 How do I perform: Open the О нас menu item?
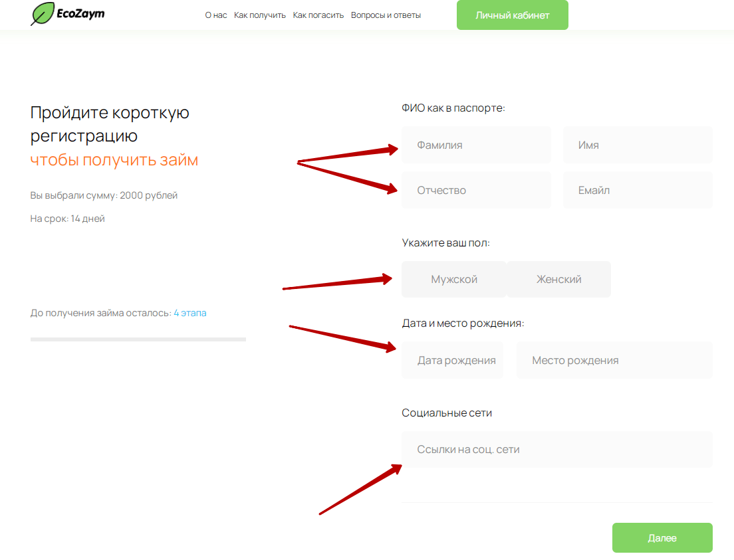click(216, 15)
